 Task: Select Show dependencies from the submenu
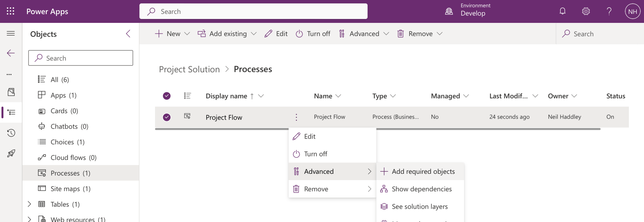click(421, 189)
